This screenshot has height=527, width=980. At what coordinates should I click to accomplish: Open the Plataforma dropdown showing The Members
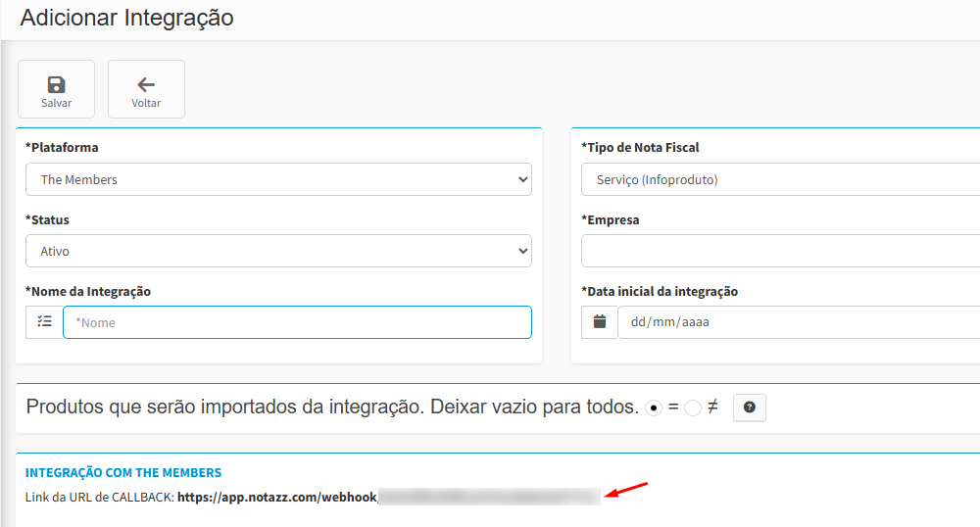[278, 179]
